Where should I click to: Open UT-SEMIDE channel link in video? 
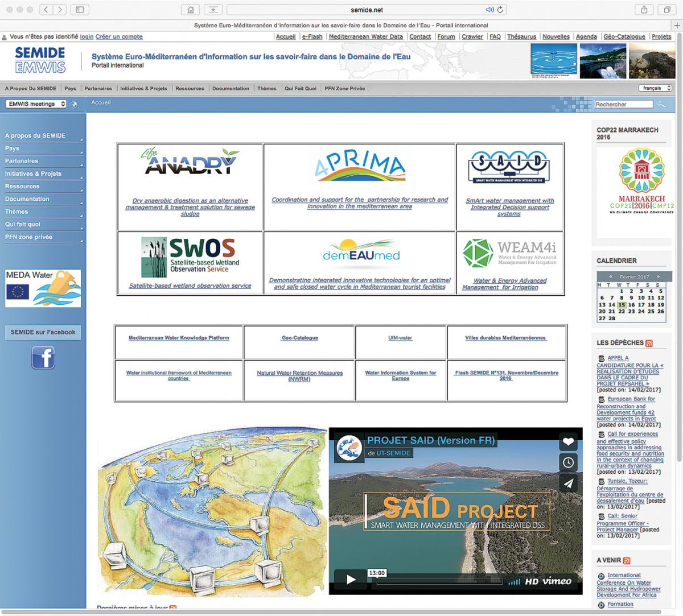coord(393,453)
